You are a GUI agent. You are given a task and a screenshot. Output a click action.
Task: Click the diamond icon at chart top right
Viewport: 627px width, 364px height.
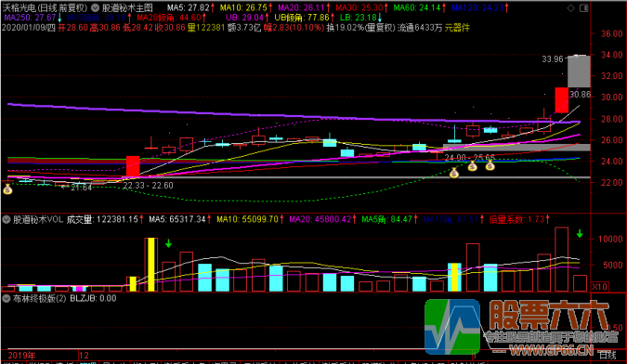click(571, 8)
